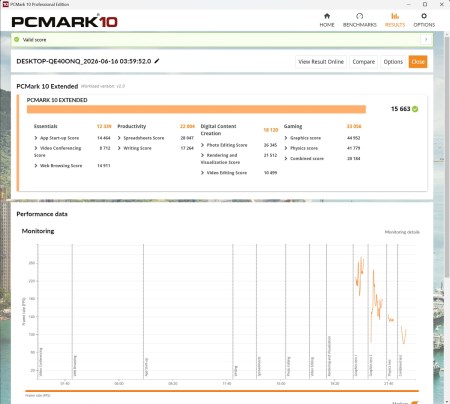Click the Options button beside Compare
Screen dimensions: 450x404
[393, 62]
